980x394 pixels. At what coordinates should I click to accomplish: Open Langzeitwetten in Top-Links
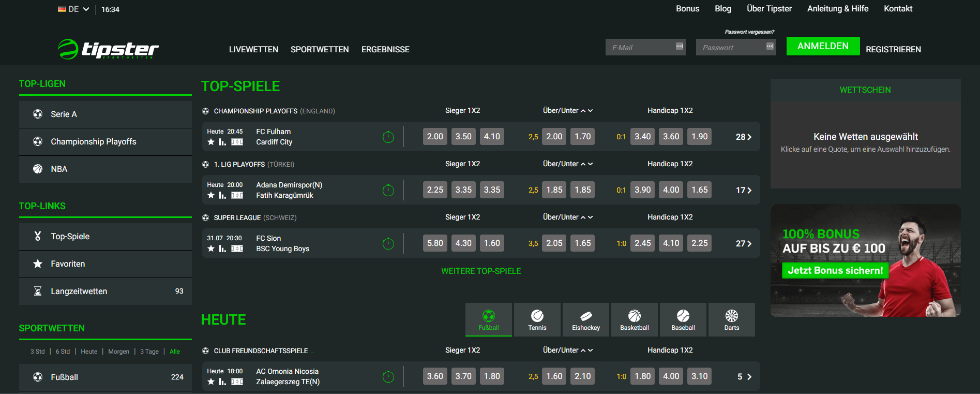click(105, 291)
